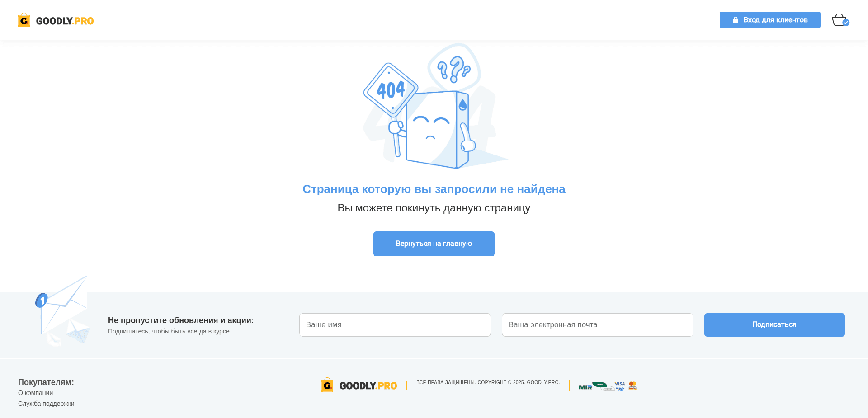Open the "Служба поддержки" support link
This screenshot has width=868, height=418.
[x=46, y=404]
